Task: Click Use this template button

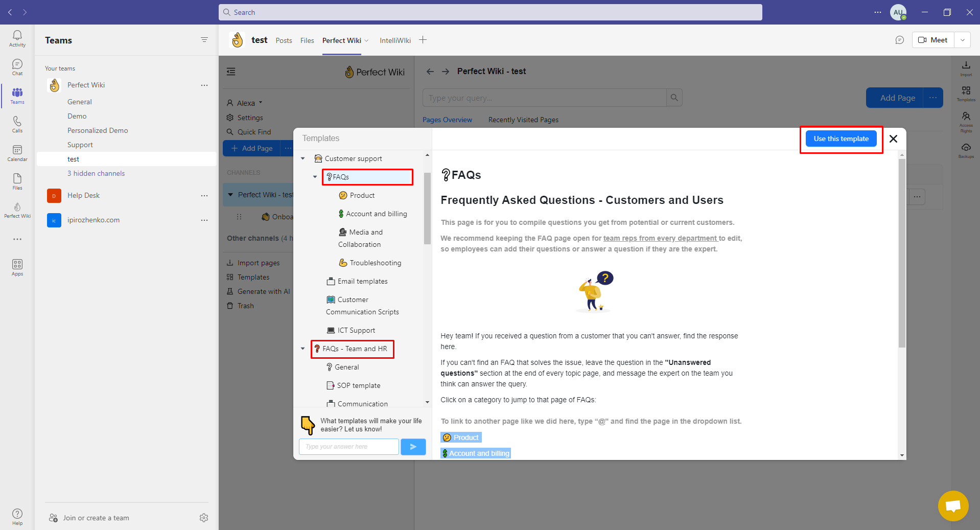Action: click(841, 139)
